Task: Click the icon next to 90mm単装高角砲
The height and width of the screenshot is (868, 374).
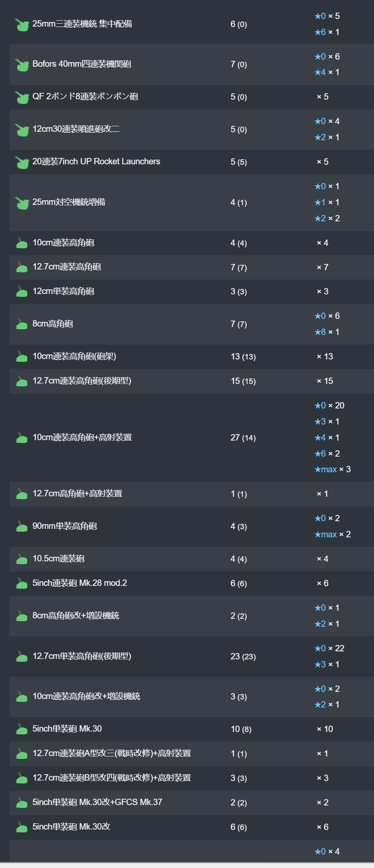Action: (x=22, y=526)
